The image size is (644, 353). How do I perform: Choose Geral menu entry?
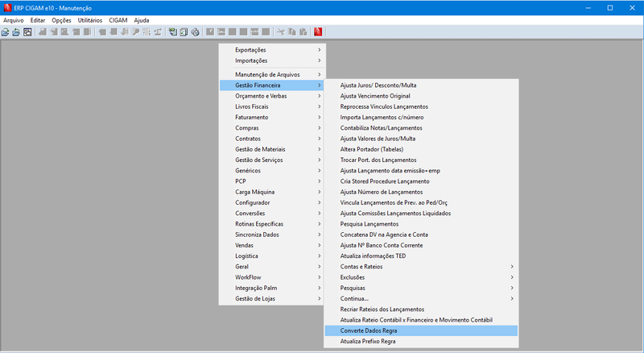pyautogui.click(x=271, y=267)
